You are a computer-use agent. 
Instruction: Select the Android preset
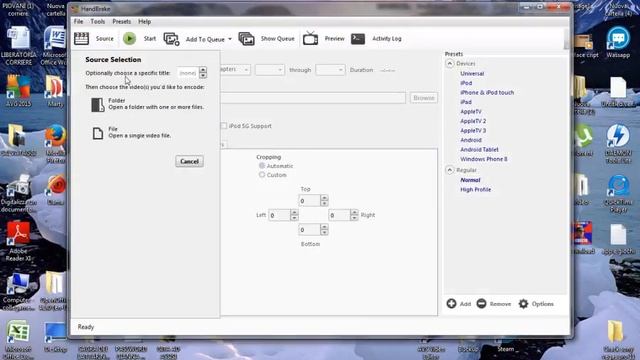point(471,140)
